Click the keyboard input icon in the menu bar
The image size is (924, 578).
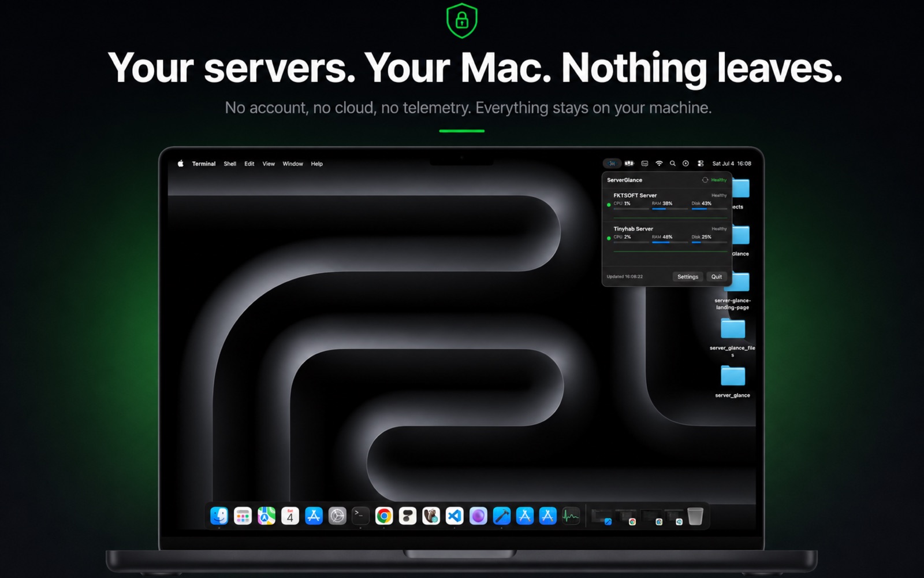pos(644,164)
